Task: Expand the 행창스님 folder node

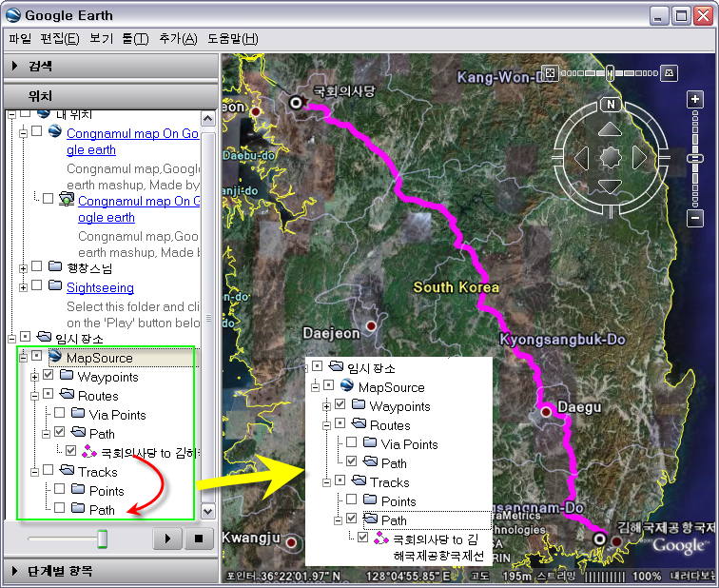Action: (23, 268)
